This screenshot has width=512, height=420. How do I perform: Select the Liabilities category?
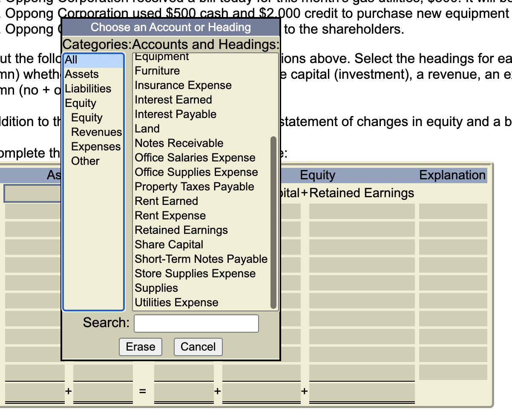pyautogui.click(x=93, y=89)
